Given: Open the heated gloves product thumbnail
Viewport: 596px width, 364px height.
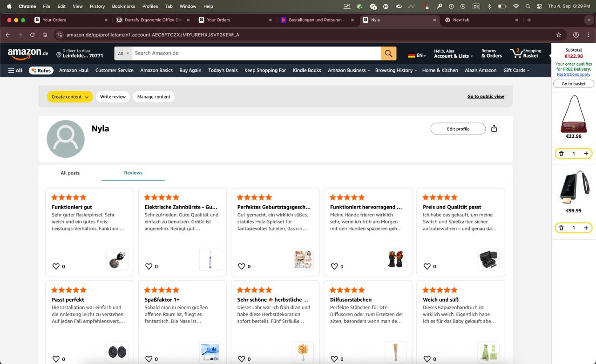Looking at the screenshot, I should [x=396, y=260].
